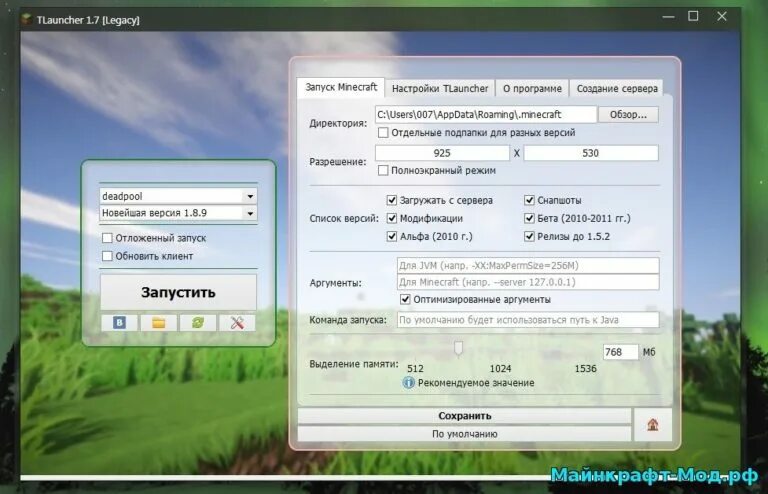Toggle Обновить клиент checkbox
The image size is (768, 494).
tap(107, 256)
